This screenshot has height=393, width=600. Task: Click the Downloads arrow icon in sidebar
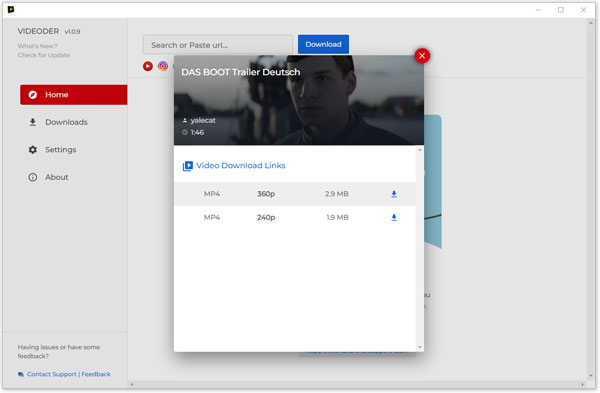33,122
